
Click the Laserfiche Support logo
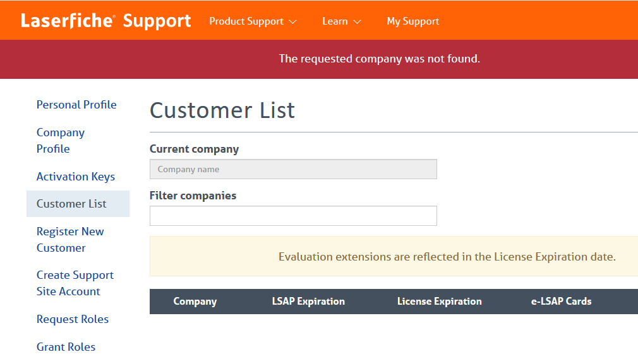(105, 21)
